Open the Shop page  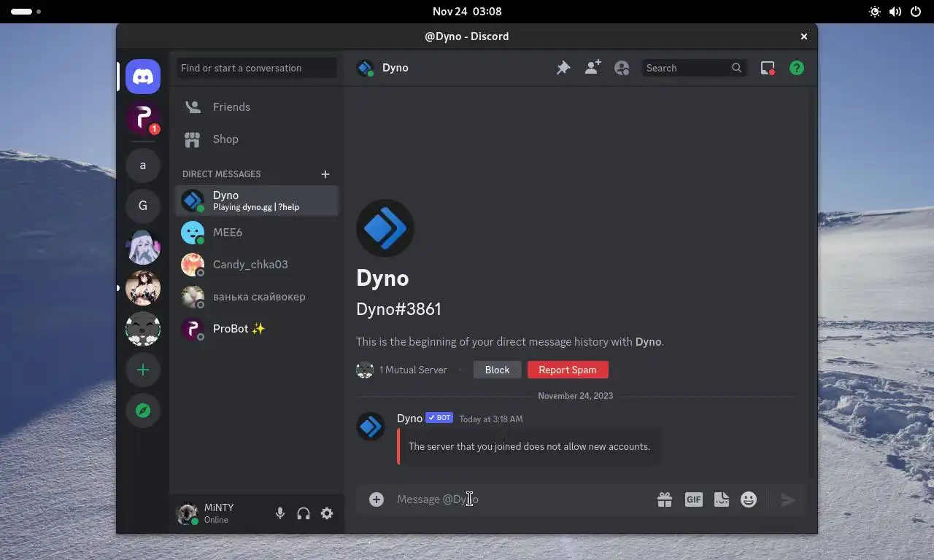point(257,139)
